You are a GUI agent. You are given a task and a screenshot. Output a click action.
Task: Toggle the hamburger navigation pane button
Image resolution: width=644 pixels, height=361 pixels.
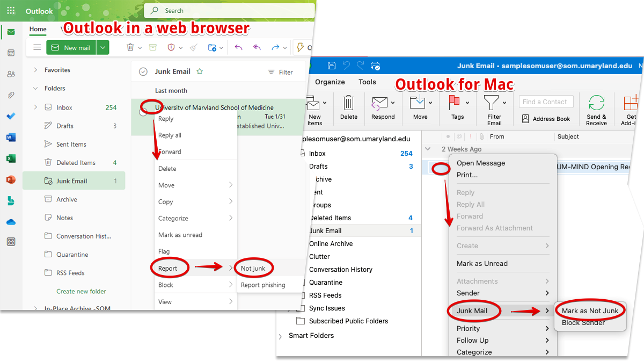(37, 47)
